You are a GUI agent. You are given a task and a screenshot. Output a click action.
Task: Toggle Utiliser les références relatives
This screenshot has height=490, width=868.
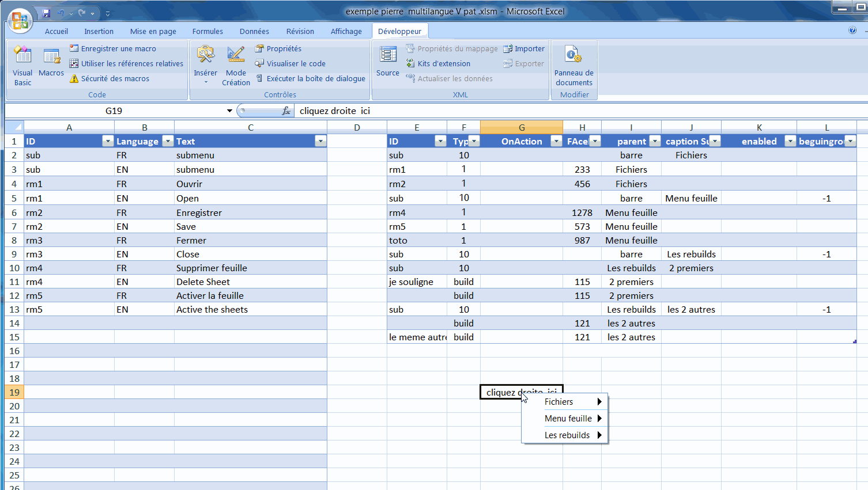click(126, 63)
